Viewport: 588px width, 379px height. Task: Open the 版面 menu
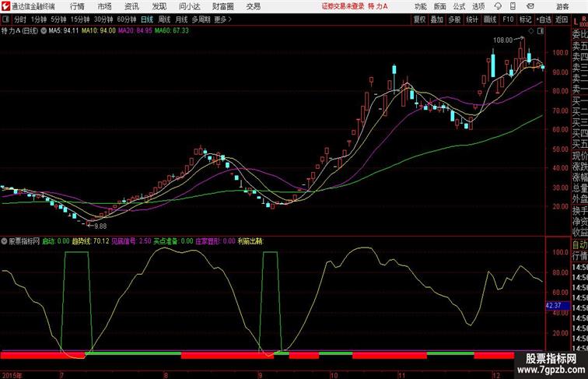coord(439,6)
